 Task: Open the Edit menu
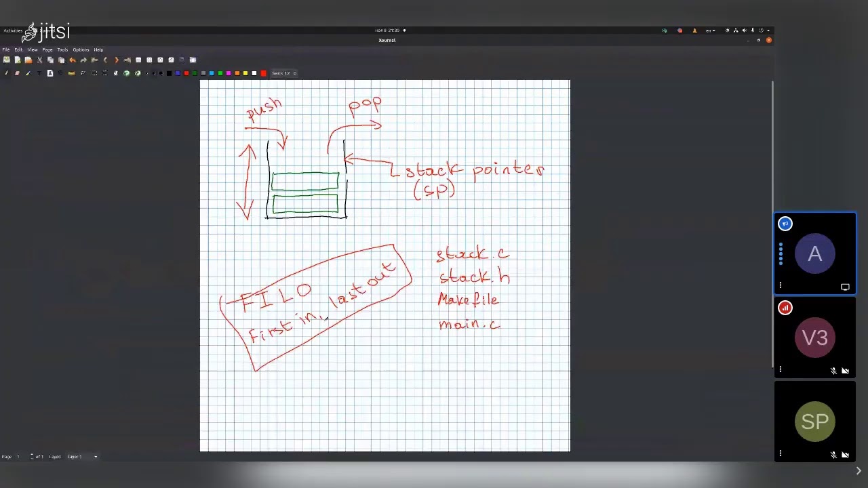18,49
